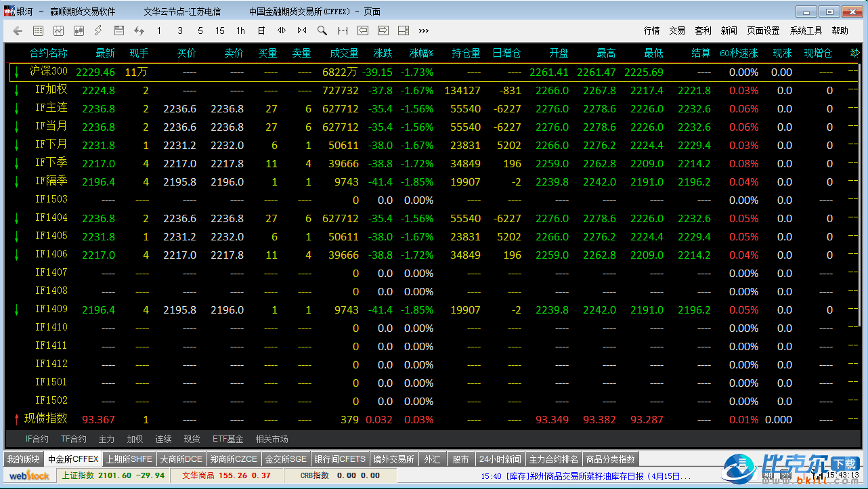868x489 pixels.
Task: Click the floppy disk save toolbar icon
Action: pyautogui.click(x=119, y=30)
